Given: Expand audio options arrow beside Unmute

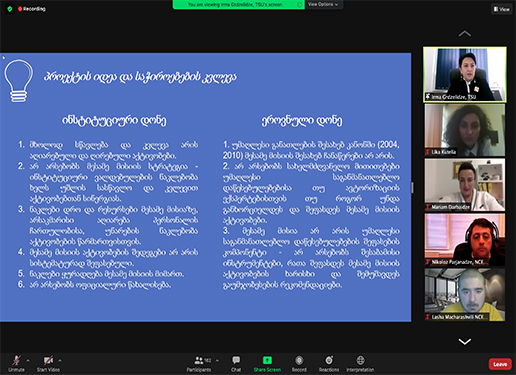Looking at the screenshot, I should (x=28, y=360).
